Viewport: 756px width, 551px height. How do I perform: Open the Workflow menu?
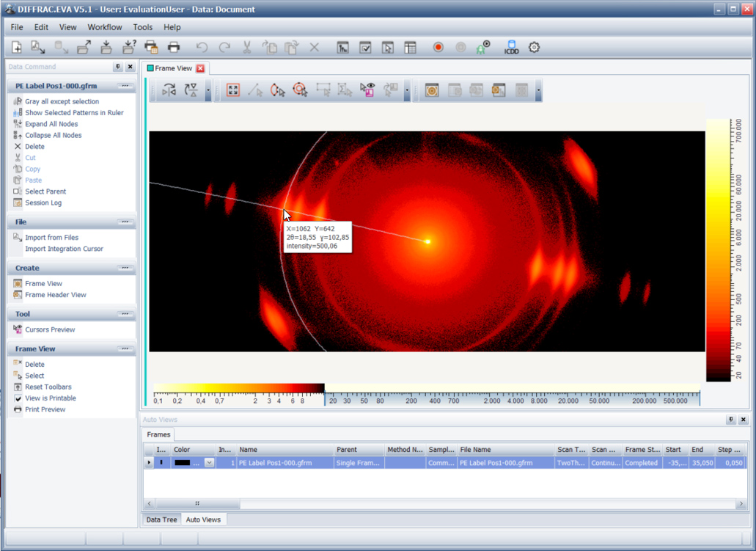click(x=105, y=27)
